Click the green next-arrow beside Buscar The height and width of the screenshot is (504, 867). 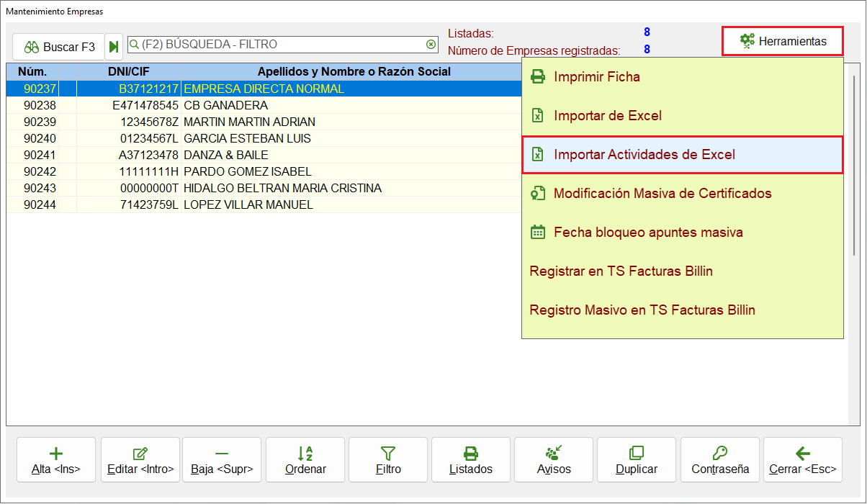point(114,47)
